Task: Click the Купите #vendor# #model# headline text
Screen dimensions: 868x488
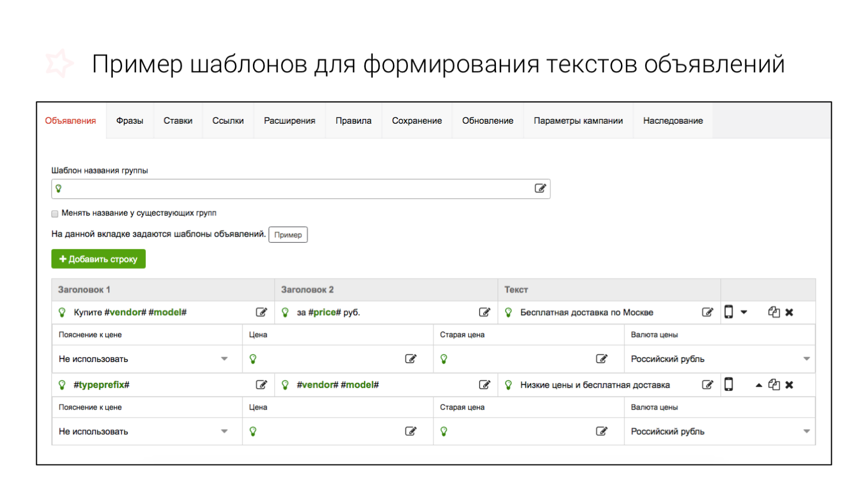Action: 130,312
